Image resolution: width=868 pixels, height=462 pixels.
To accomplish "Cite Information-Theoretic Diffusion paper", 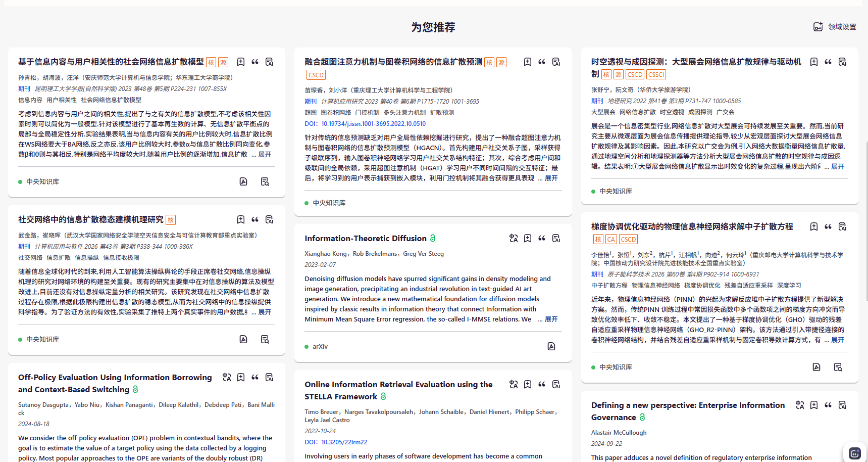I will 542,238.
